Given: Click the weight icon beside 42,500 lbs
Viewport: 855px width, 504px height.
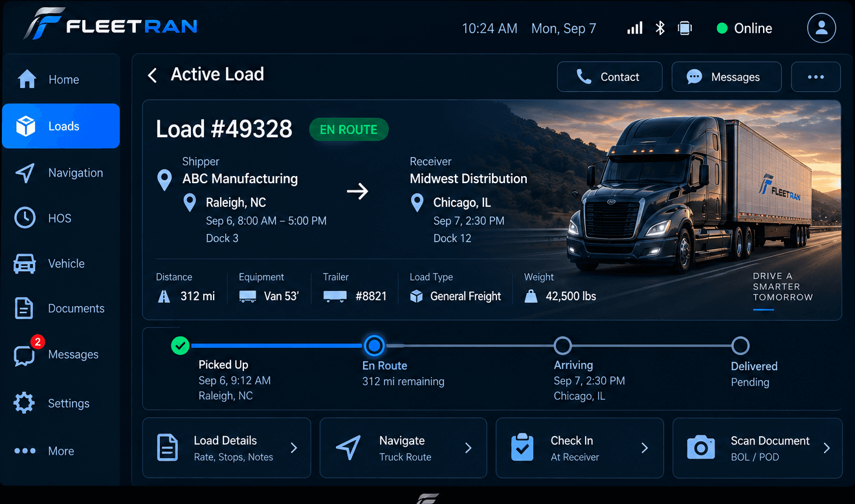Looking at the screenshot, I should [531, 296].
